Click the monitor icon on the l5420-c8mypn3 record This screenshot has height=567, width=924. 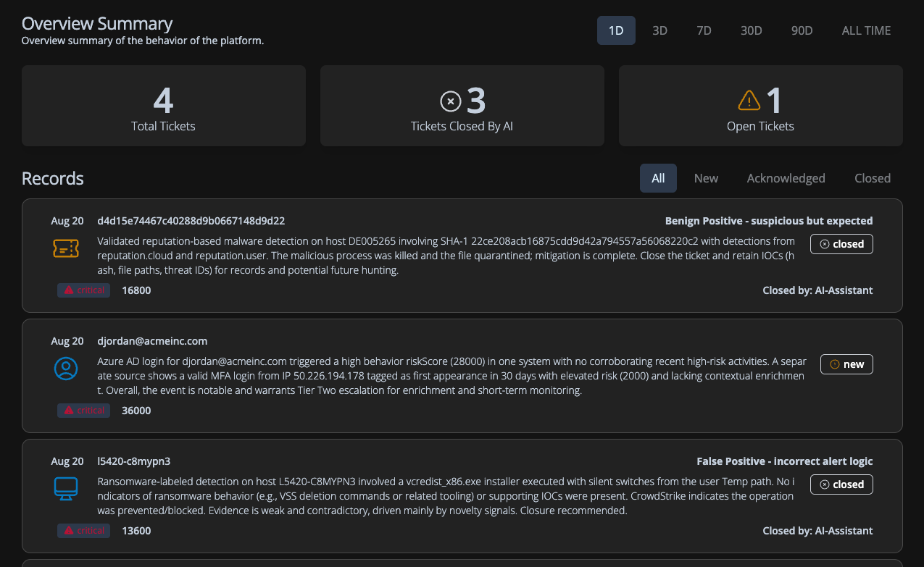67,489
